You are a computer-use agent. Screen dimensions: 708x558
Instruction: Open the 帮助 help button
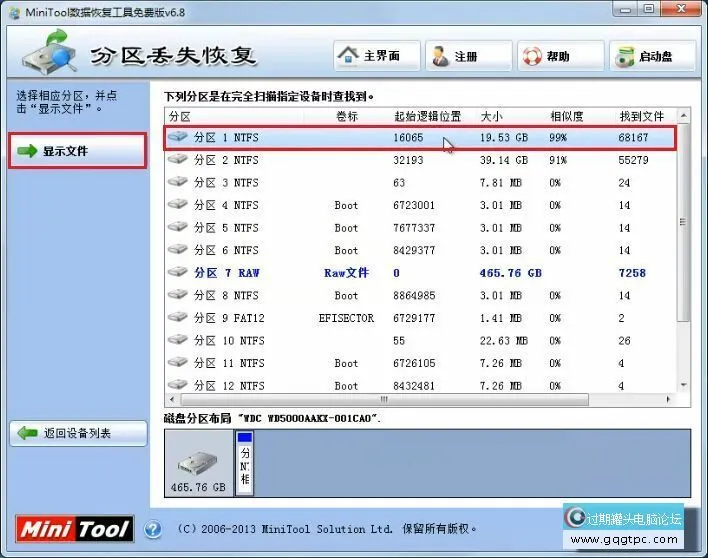560,56
